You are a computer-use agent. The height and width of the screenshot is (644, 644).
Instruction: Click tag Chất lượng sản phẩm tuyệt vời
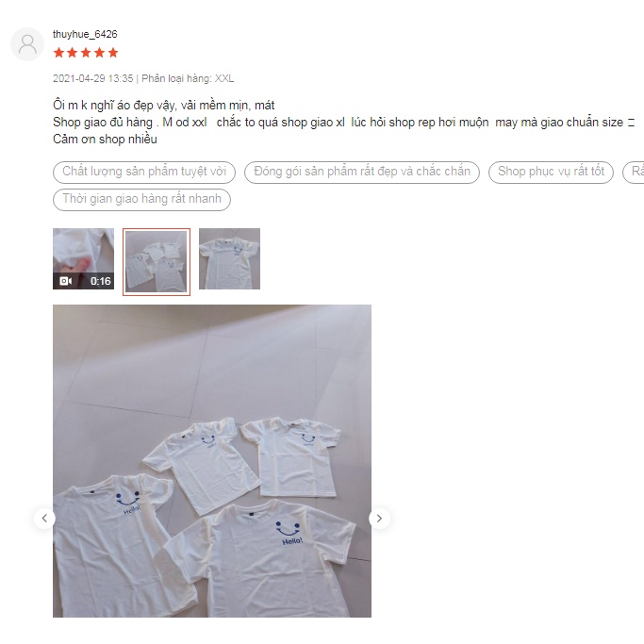pyautogui.click(x=144, y=173)
